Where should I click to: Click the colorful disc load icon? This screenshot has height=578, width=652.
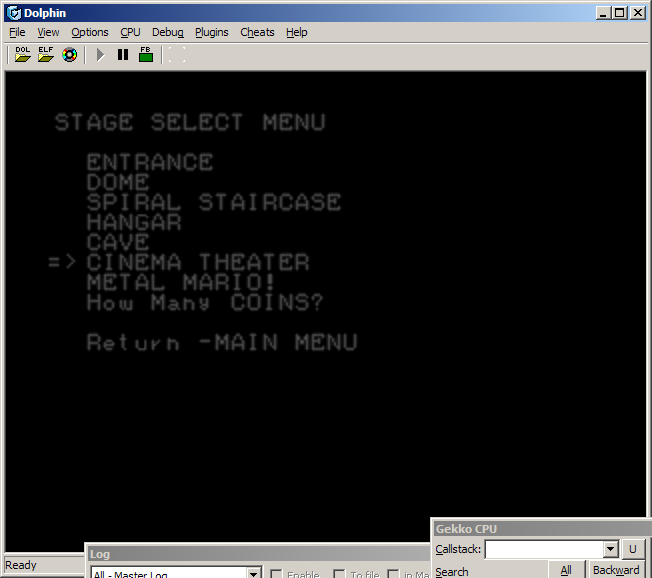tap(69, 54)
